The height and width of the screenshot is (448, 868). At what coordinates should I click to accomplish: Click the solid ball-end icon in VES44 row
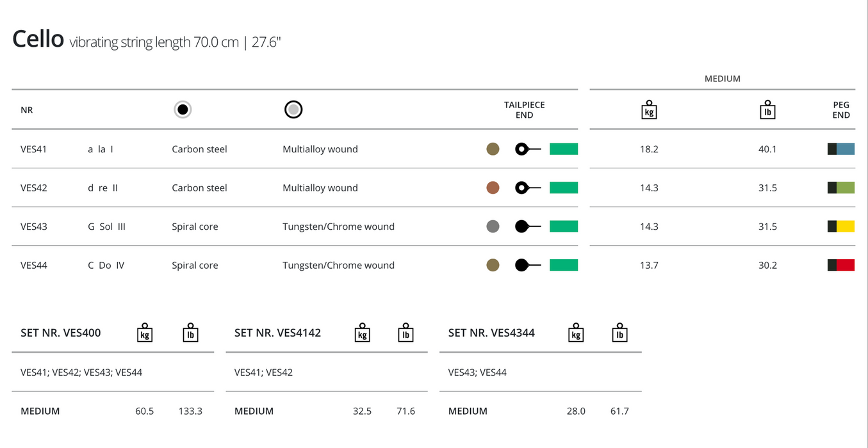pos(528,265)
